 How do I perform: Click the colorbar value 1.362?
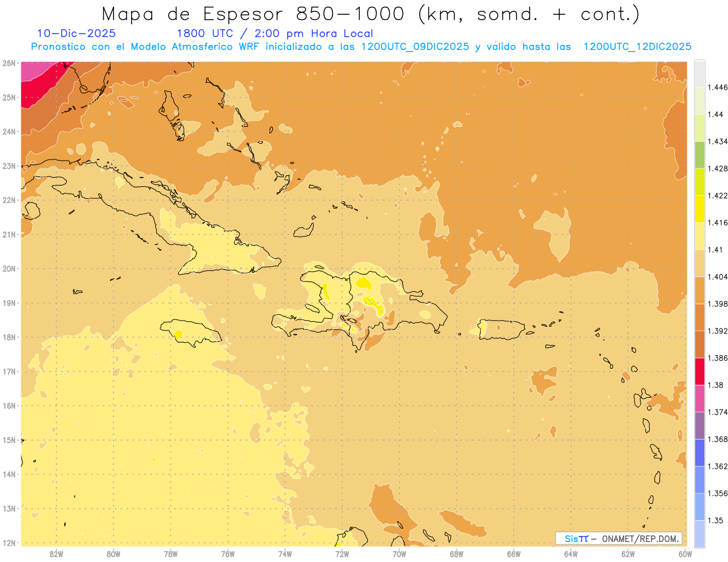click(718, 466)
